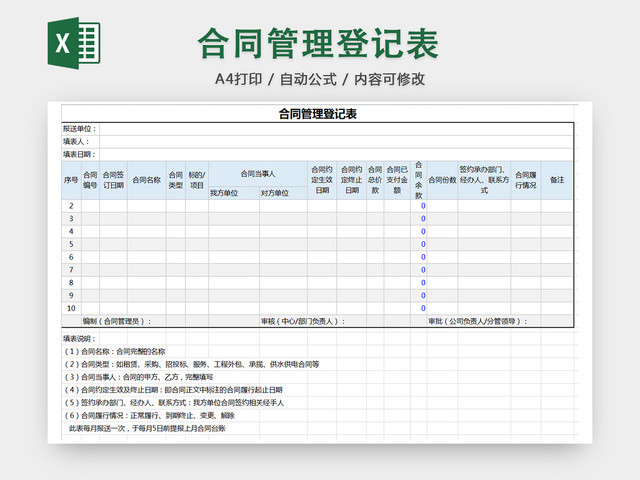Click the 合同已支付金额 column header
Screen dimensions: 640x480
tap(397, 180)
